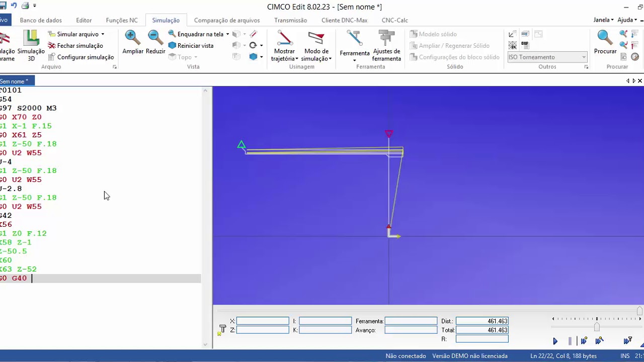Image resolution: width=644 pixels, height=362 pixels.
Task: Step forward to the next simulation block
Action: click(584, 341)
